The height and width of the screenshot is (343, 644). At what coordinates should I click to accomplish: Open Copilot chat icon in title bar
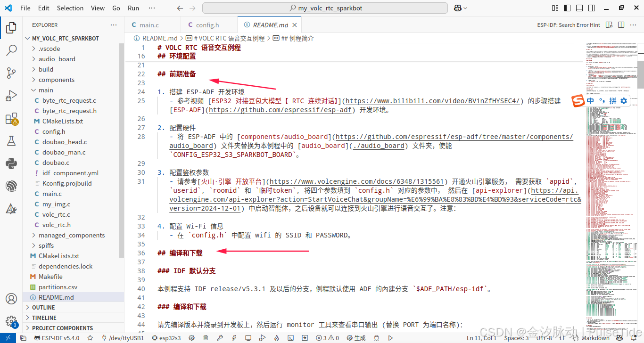tap(458, 8)
